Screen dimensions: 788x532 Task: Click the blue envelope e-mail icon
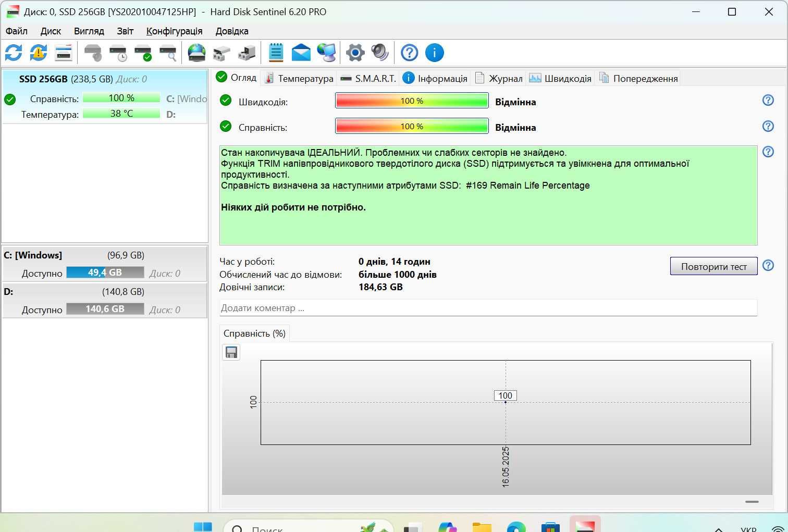(x=301, y=53)
